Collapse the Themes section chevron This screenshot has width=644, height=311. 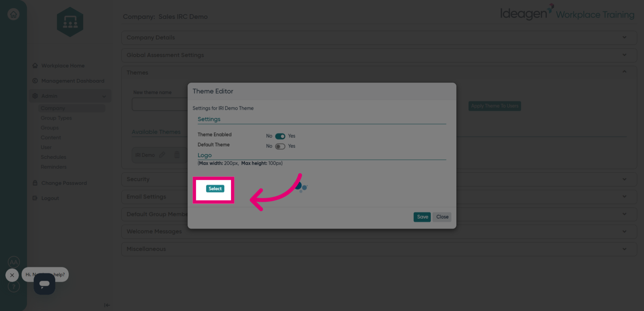(625, 71)
